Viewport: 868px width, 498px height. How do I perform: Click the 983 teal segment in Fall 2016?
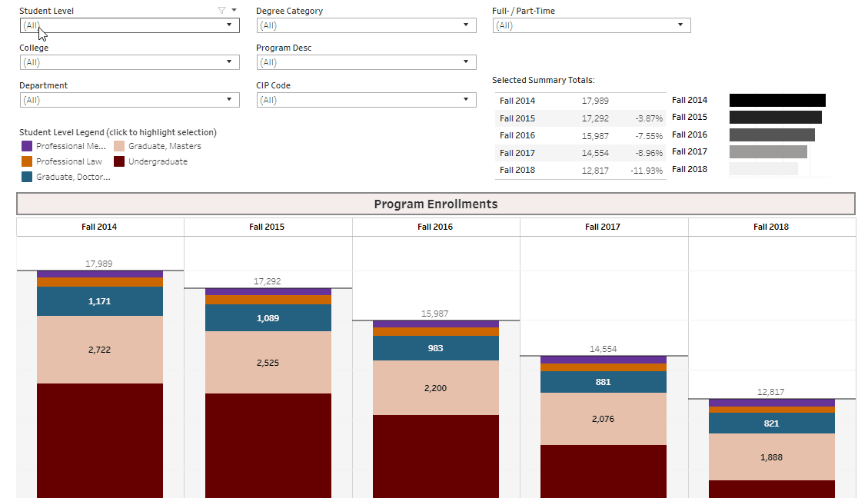[435, 347]
